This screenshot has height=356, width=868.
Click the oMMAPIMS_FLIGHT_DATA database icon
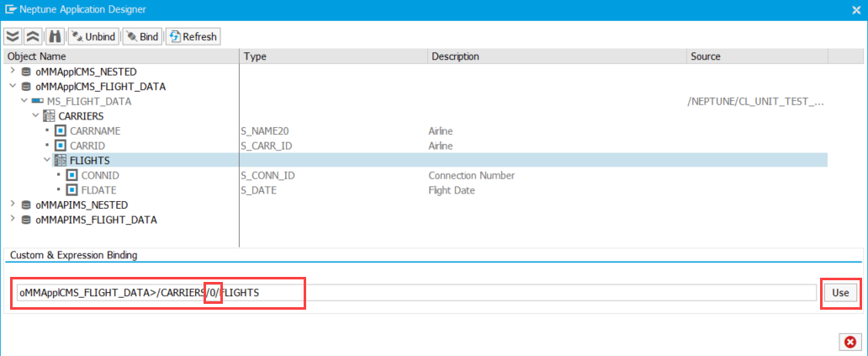click(x=25, y=220)
